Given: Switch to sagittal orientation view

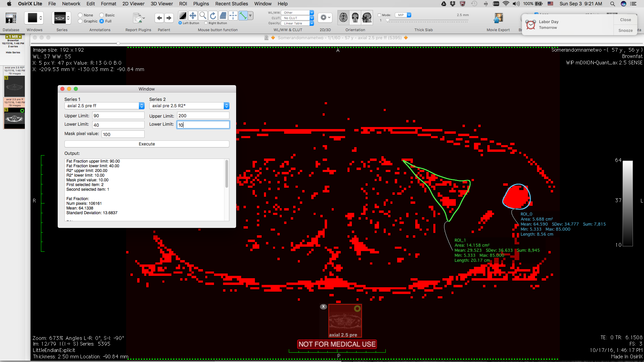Looking at the screenshot, I should 367,17.
